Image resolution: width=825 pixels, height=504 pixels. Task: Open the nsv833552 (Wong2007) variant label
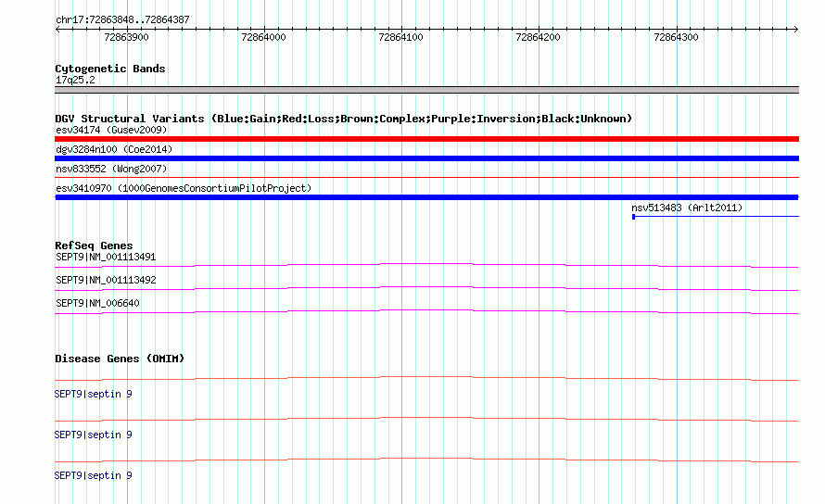[111, 169]
